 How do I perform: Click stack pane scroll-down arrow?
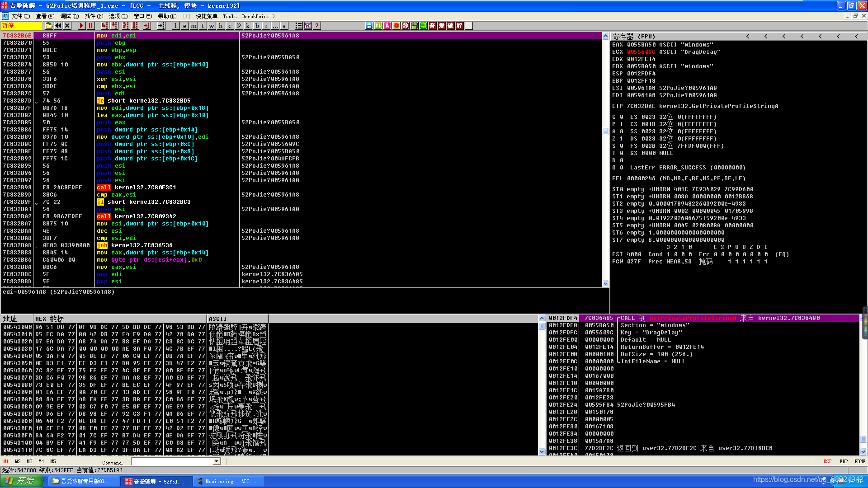coord(863,451)
